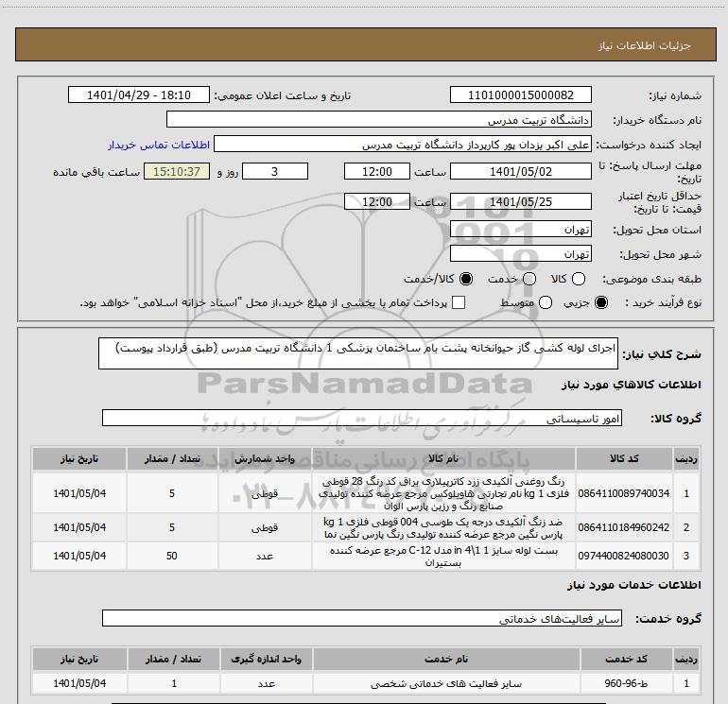The width and height of the screenshot is (728, 704).
Task: Click the price validity date 1401/05/25
Action: (x=520, y=201)
